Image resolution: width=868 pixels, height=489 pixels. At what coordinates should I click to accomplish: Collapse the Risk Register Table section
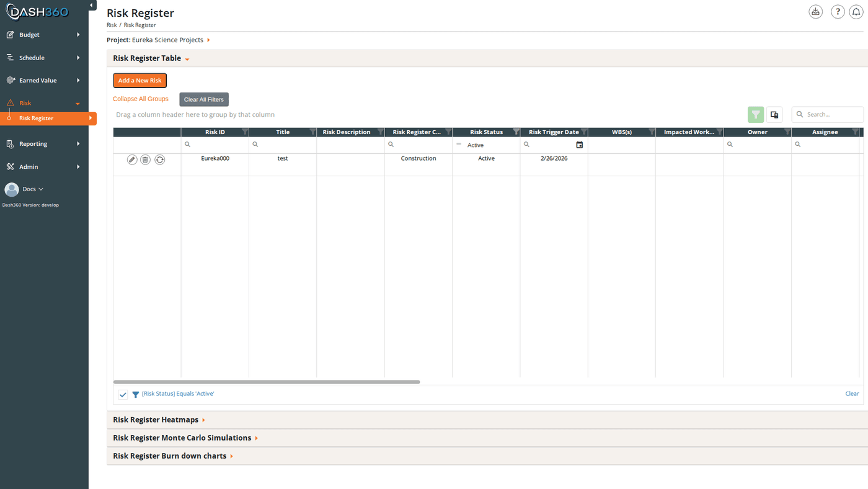click(x=187, y=58)
